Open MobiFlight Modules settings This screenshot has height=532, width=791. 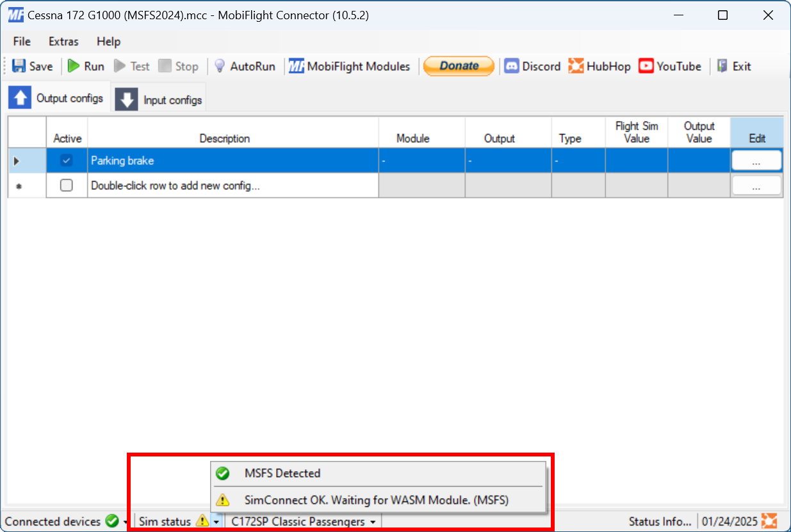(349, 66)
